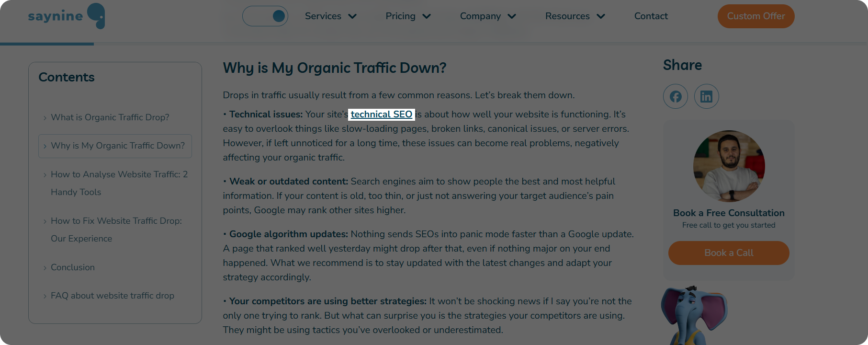Go to the Contact page
Viewport: 868px width, 345px height.
(x=651, y=16)
